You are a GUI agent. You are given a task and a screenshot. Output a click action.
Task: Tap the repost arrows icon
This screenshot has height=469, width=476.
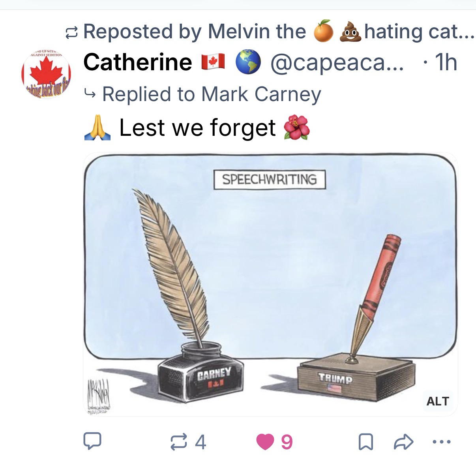point(179,442)
